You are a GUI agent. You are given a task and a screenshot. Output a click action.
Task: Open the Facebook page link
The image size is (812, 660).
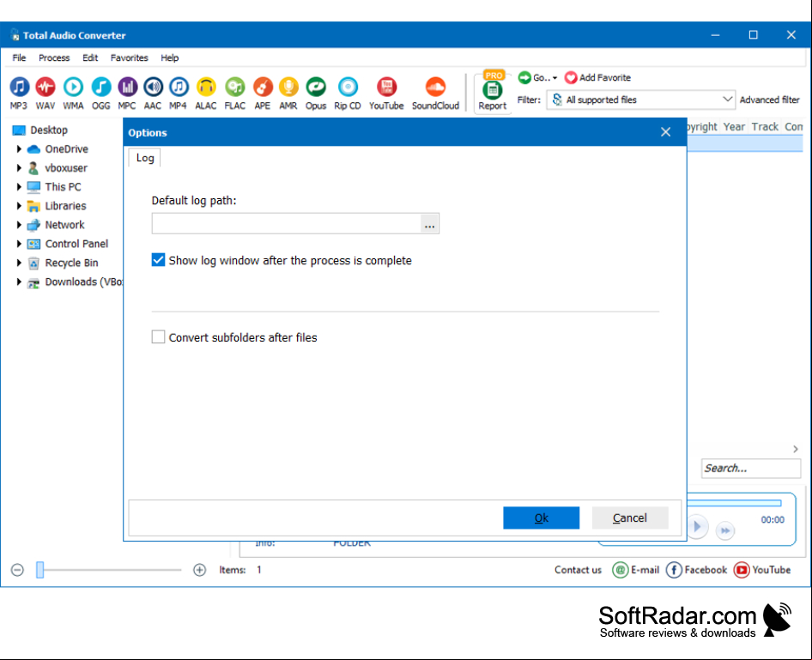(x=696, y=570)
